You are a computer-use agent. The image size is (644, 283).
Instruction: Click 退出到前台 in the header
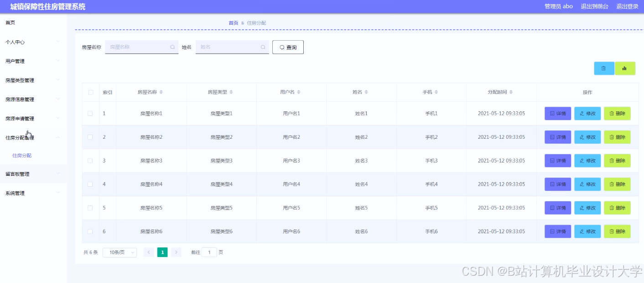pos(594,6)
